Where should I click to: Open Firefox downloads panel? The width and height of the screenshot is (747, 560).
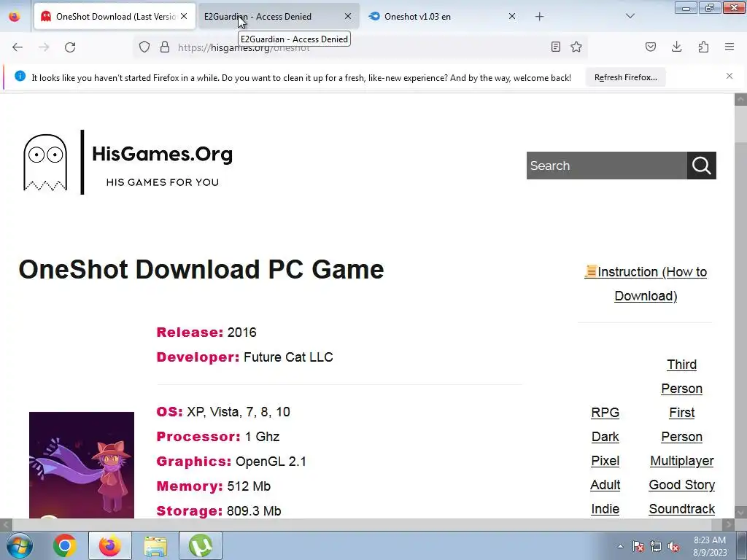[x=676, y=47]
